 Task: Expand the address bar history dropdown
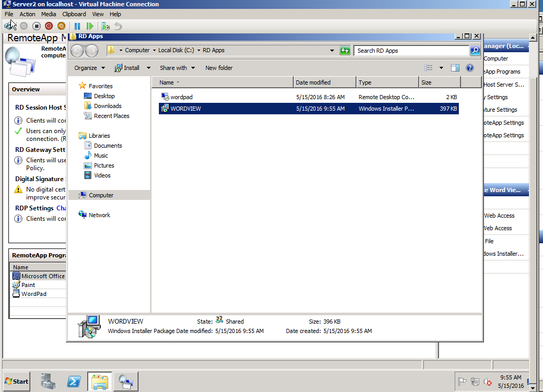[332, 51]
